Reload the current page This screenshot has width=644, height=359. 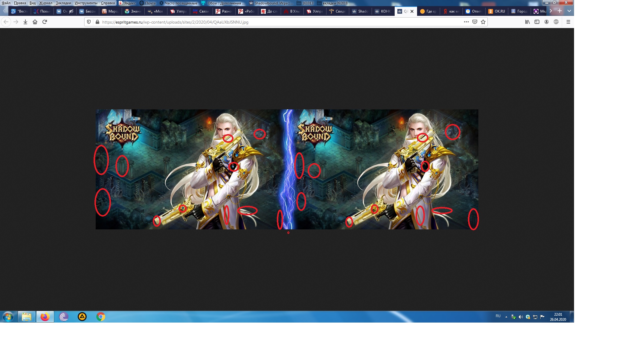pyautogui.click(x=45, y=22)
